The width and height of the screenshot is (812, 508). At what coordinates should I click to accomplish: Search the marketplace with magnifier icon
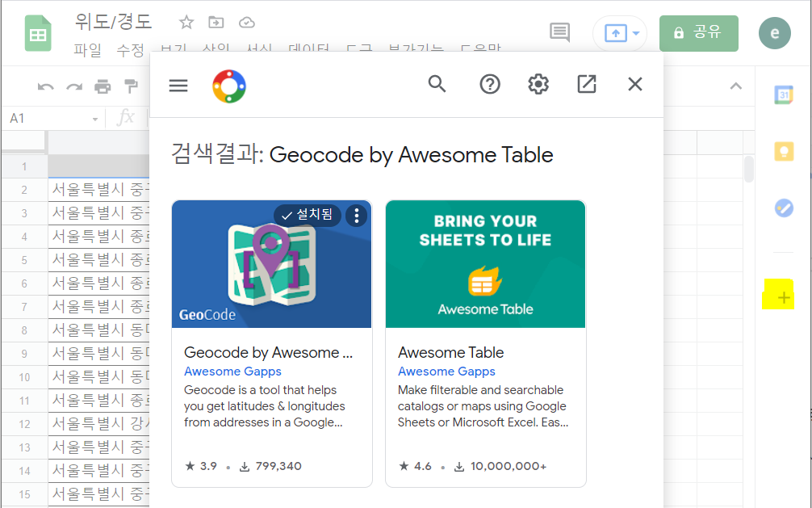click(437, 84)
